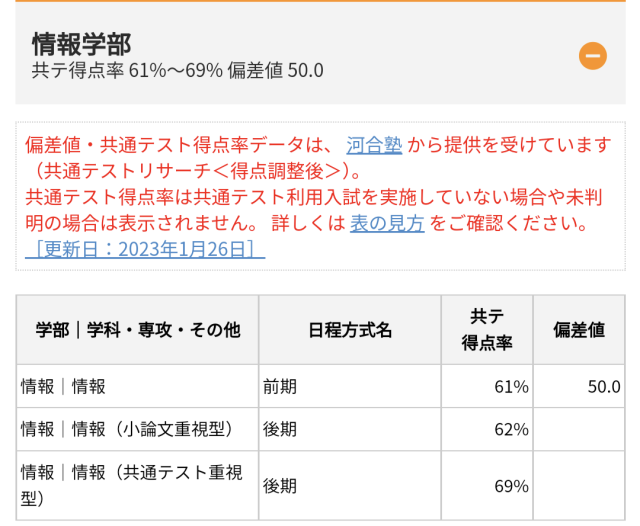Click 後期 in the 共通テスト重視型 row

tap(280, 486)
